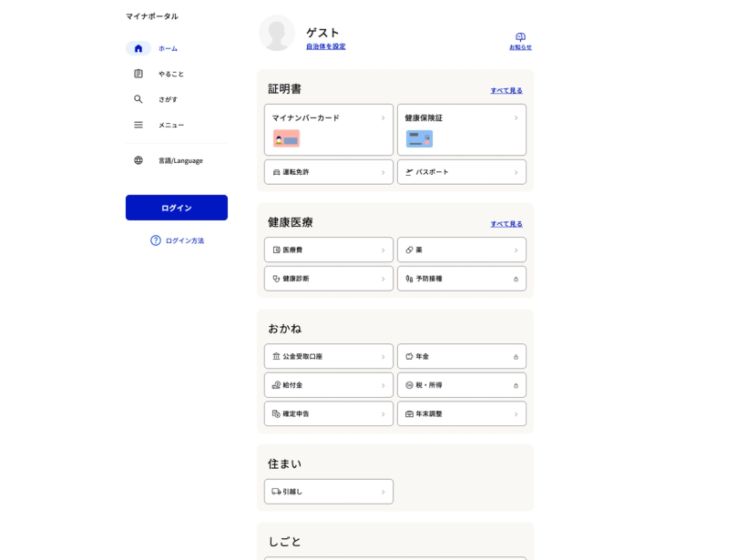The image size is (747, 560).
Task: Click the 医療費 receipt icon
Action: pyautogui.click(x=276, y=249)
